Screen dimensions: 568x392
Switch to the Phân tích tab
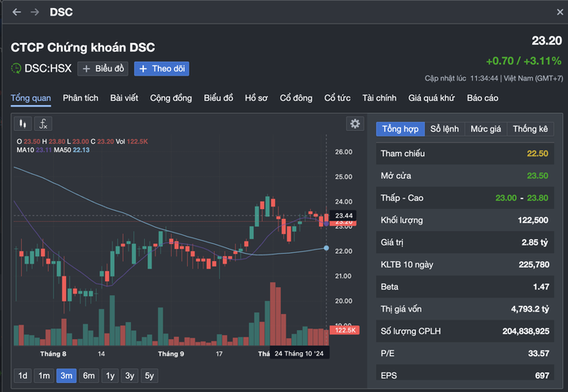point(81,98)
